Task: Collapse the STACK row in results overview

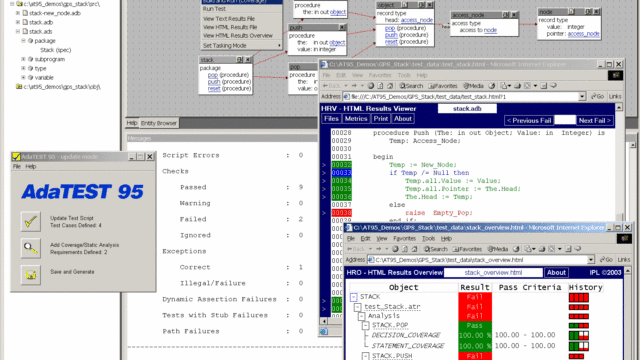Action: (x=353, y=297)
